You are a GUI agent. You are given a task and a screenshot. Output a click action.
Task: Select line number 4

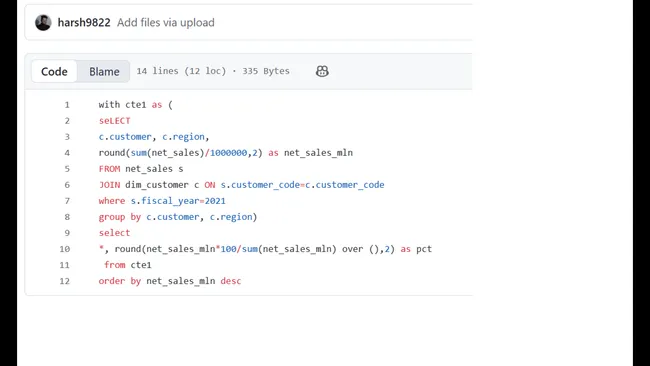pyautogui.click(x=67, y=153)
